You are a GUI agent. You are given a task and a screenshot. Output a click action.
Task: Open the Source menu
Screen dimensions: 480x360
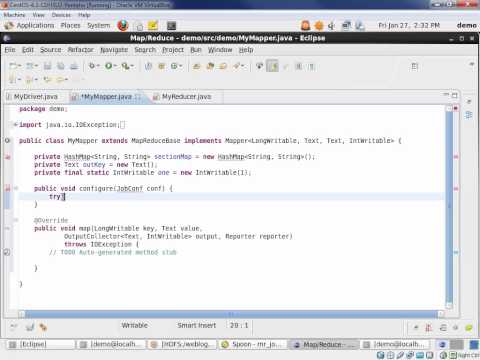click(51, 50)
